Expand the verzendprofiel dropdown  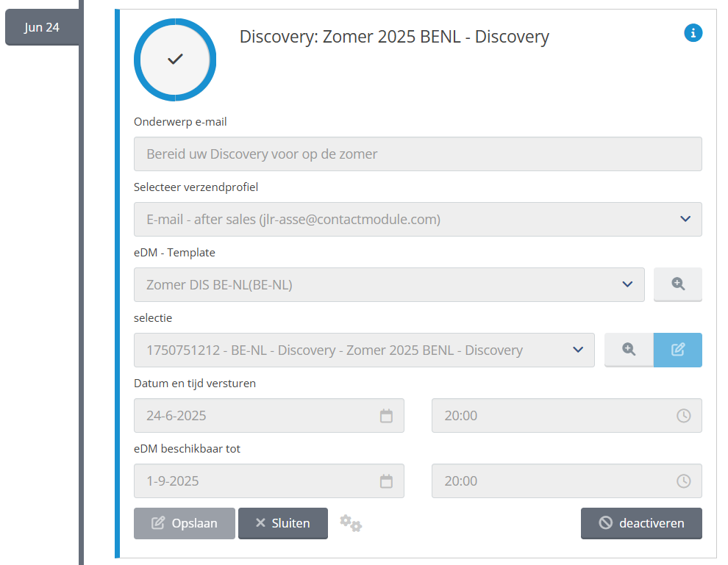(x=418, y=219)
